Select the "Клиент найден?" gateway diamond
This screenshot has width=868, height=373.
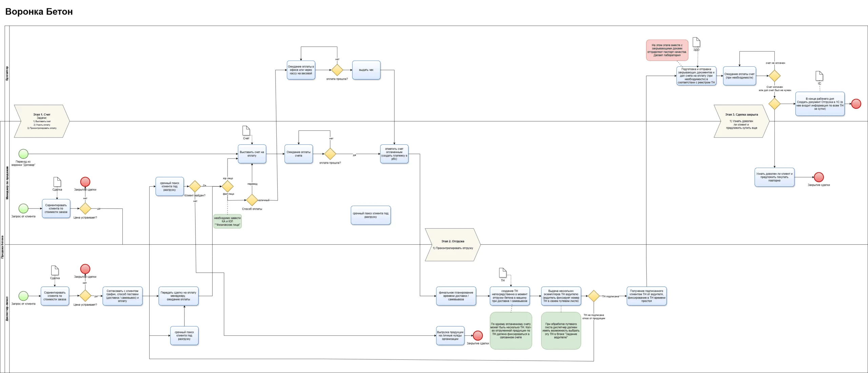[x=195, y=186]
